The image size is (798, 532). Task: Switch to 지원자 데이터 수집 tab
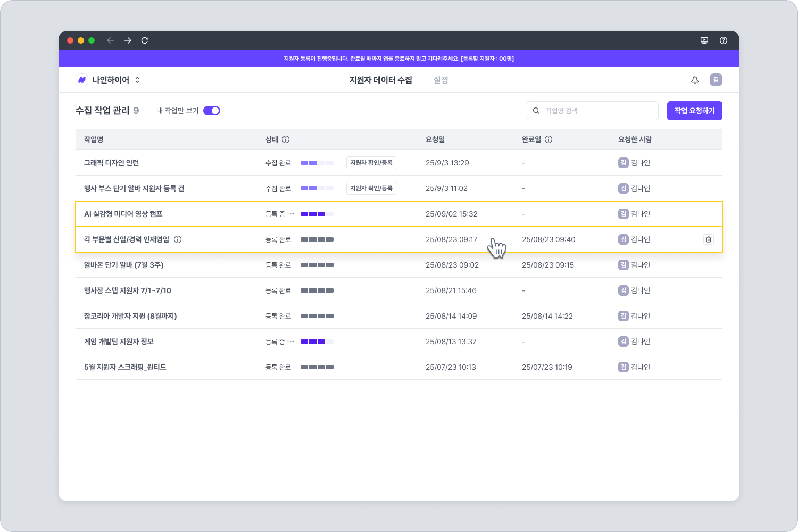click(x=381, y=80)
